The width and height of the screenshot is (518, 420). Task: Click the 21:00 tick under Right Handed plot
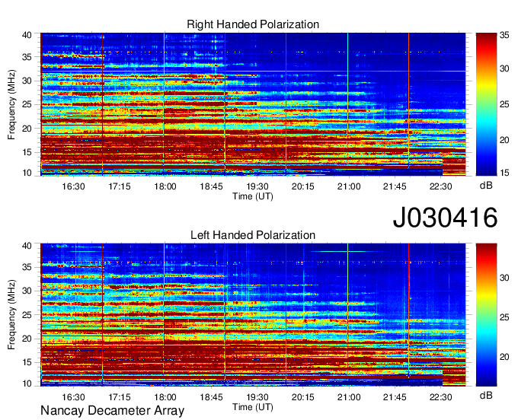point(349,186)
